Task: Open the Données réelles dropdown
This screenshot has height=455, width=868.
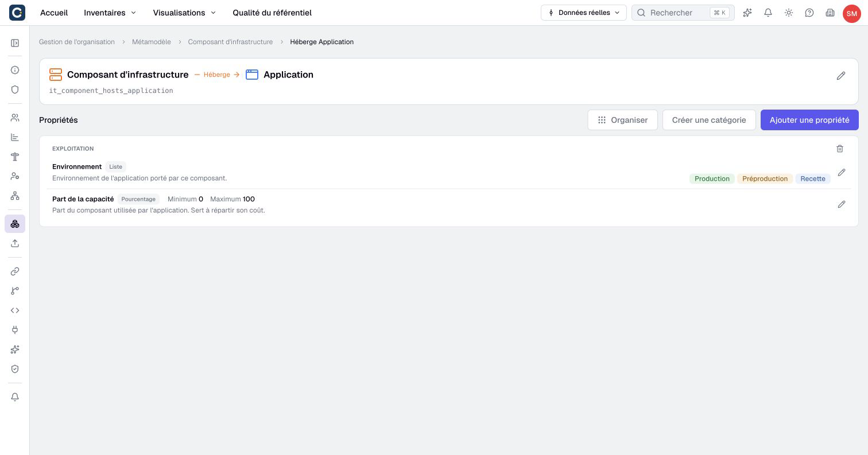Action: pos(583,13)
